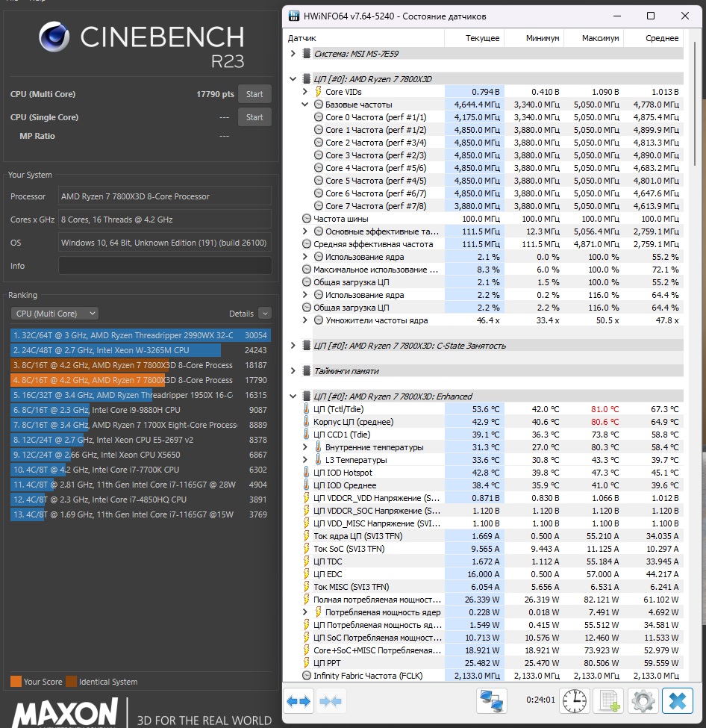Click the ЦП PPT lightning icon
This screenshot has height=728, width=706.
click(306, 662)
